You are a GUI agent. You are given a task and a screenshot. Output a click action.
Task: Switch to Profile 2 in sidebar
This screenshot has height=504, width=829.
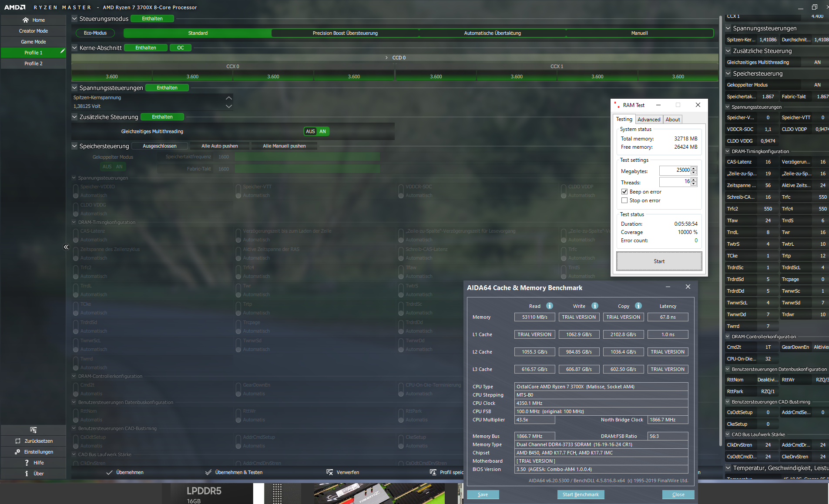point(34,63)
